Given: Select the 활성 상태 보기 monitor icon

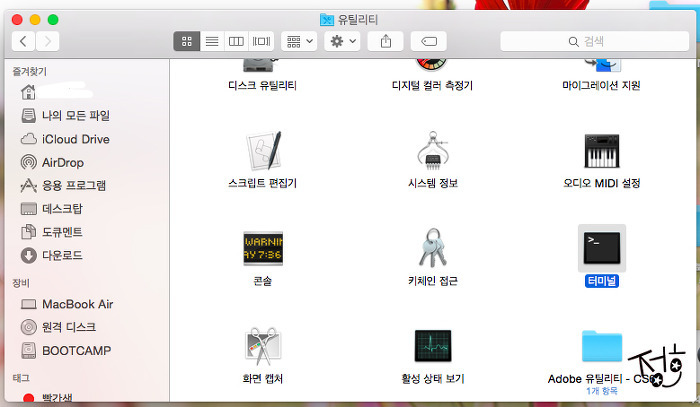Looking at the screenshot, I should click(433, 346).
